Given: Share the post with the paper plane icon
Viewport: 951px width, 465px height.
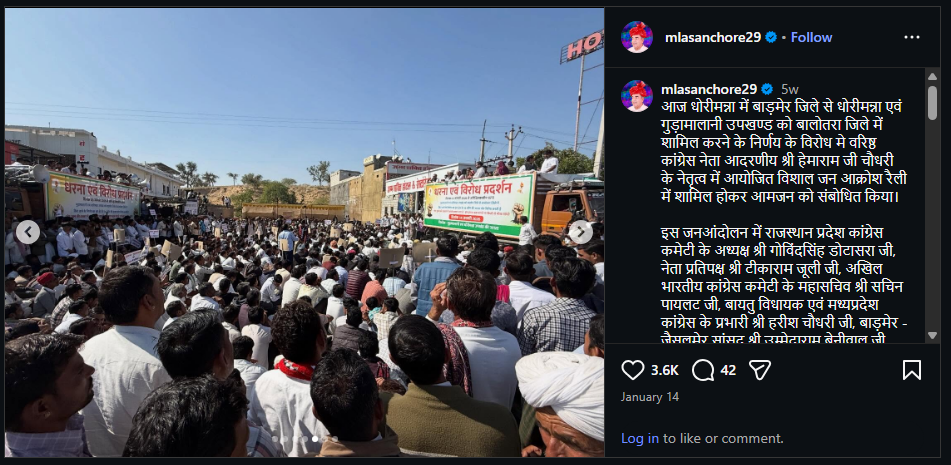Looking at the screenshot, I should [x=759, y=370].
